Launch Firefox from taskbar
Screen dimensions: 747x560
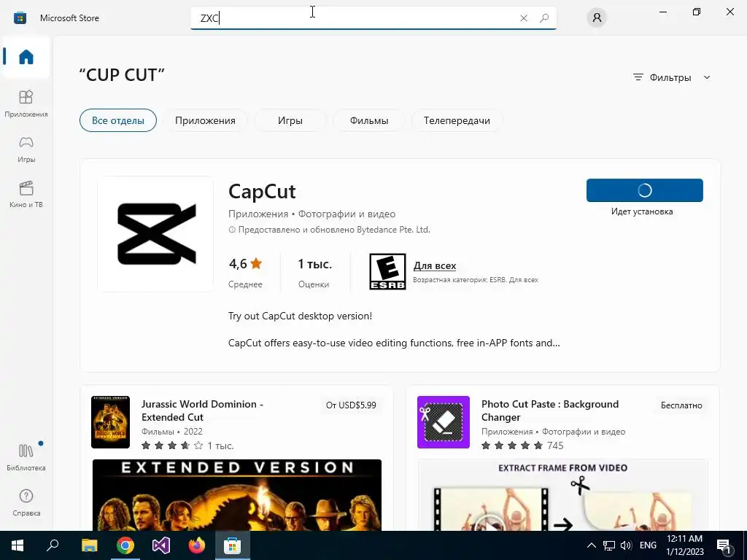197,545
